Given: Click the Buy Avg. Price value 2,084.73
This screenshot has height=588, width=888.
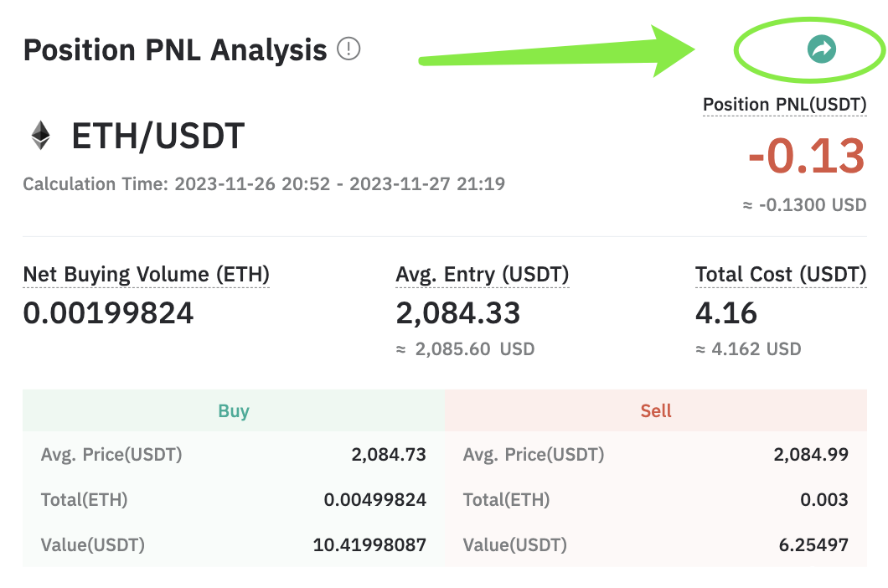Looking at the screenshot, I should pos(389,454).
